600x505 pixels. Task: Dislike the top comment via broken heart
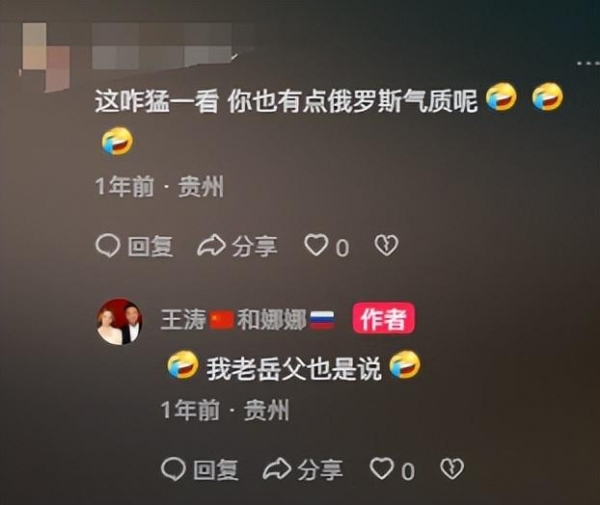click(x=386, y=245)
